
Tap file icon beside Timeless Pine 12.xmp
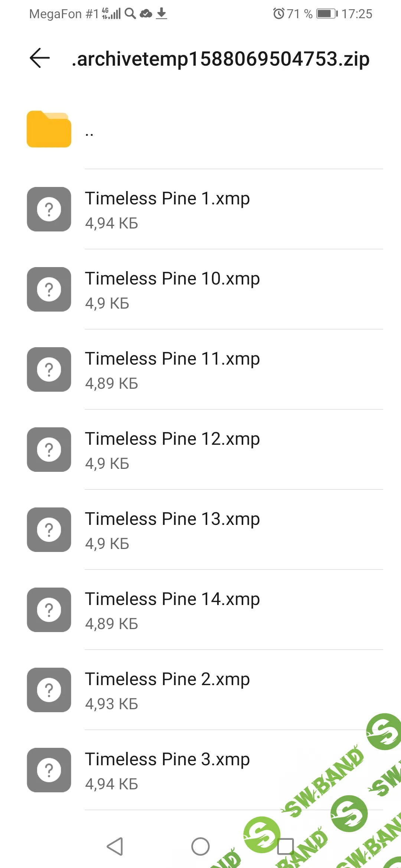(49, 450)
